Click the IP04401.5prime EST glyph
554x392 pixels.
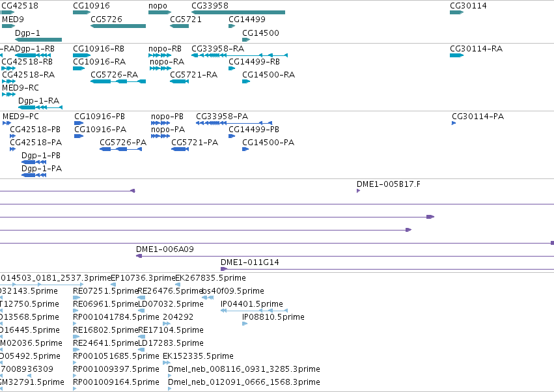pos(255,311)
